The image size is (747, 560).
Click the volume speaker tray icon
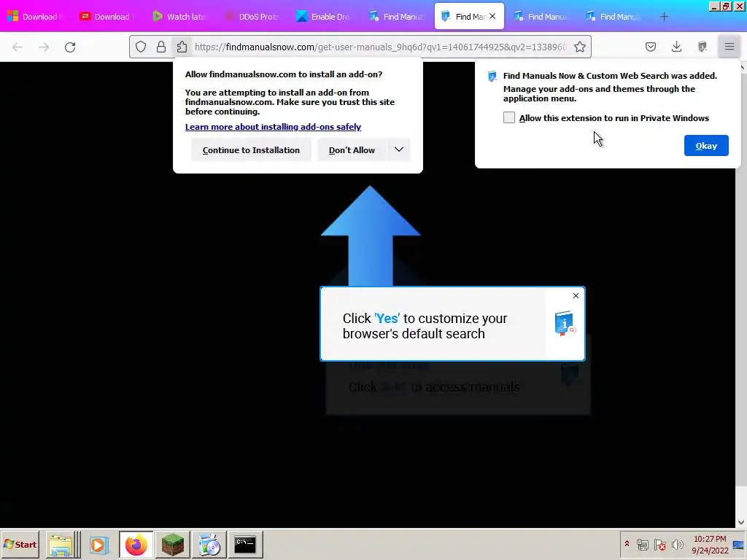click(677, 545)
